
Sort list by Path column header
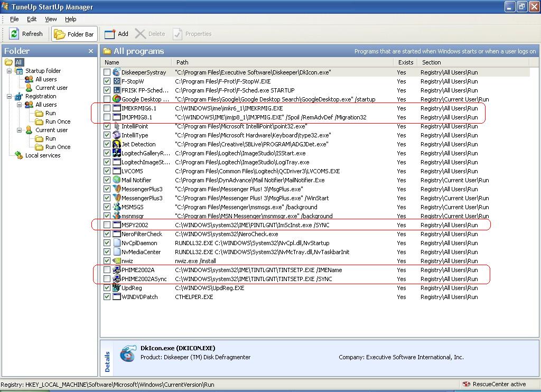coord(282,62)
